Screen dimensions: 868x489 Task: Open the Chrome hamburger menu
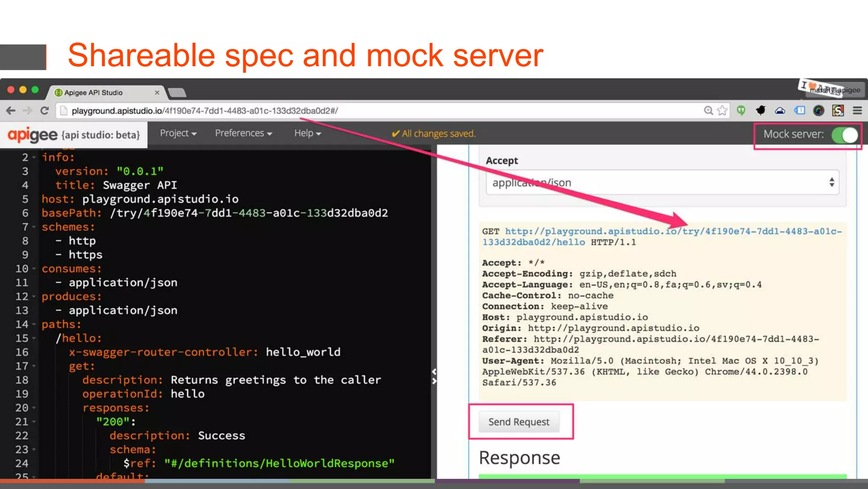[857, 111]
